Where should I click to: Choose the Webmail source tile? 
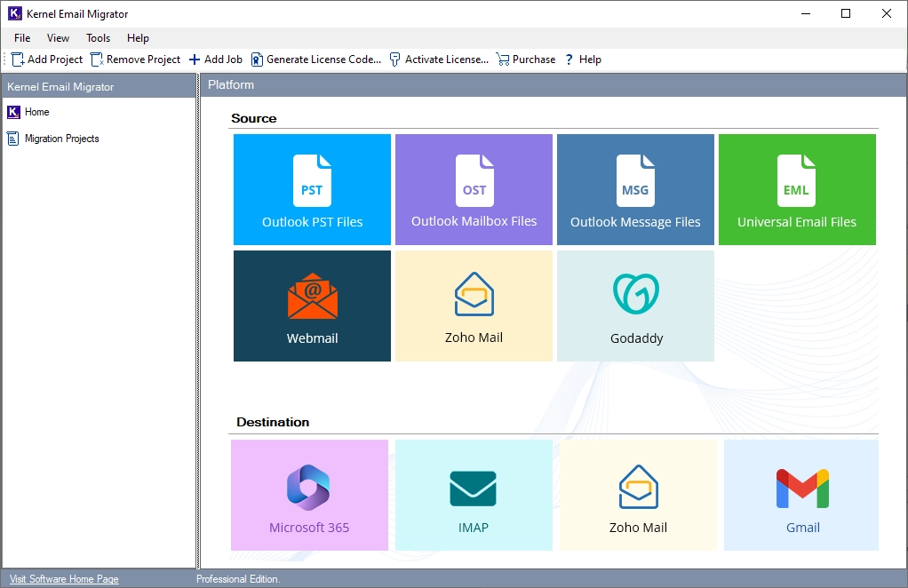click(x=312, y=306)
